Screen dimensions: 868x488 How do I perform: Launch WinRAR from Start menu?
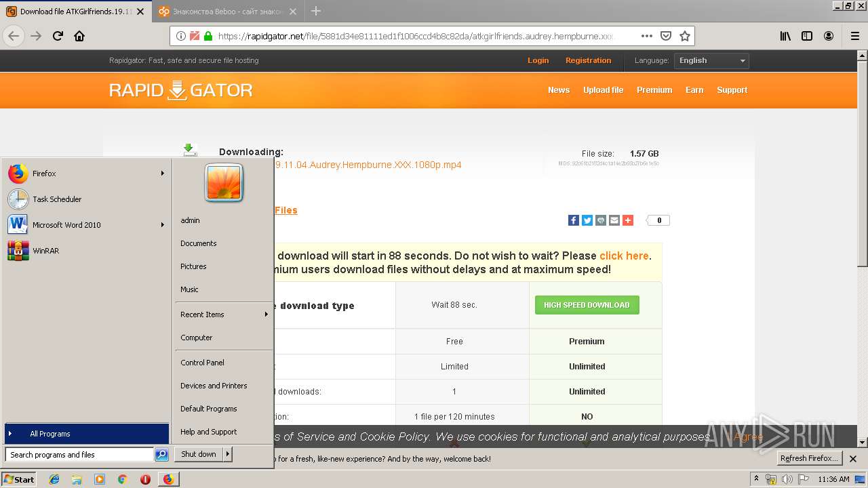coord(86,251)
